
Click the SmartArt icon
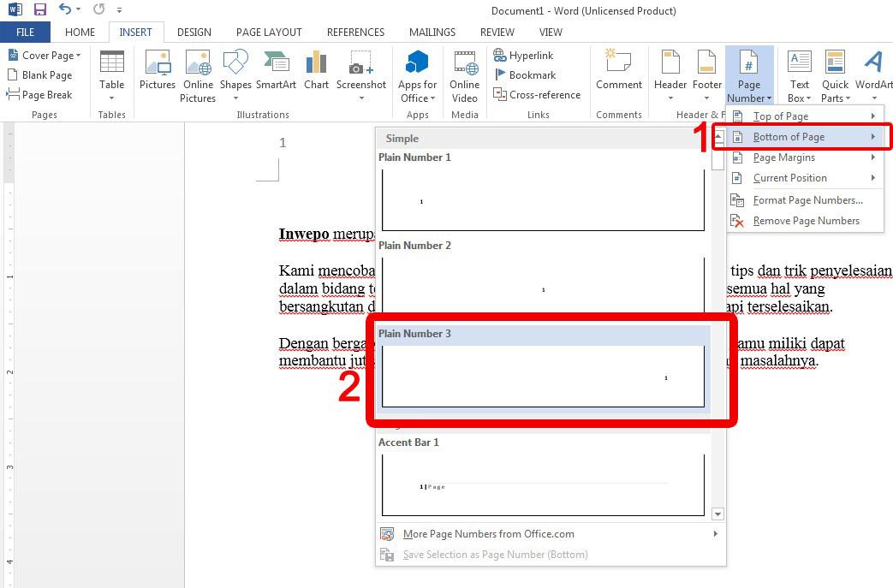coord(277,69)
